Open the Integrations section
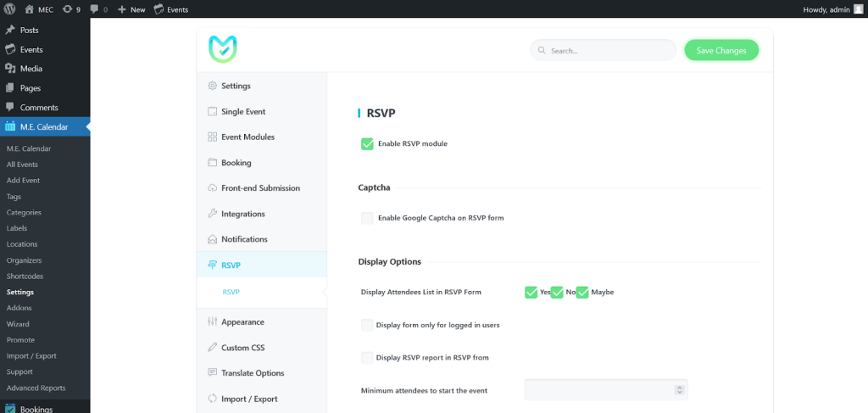868x413 pixels. point(261,214)
